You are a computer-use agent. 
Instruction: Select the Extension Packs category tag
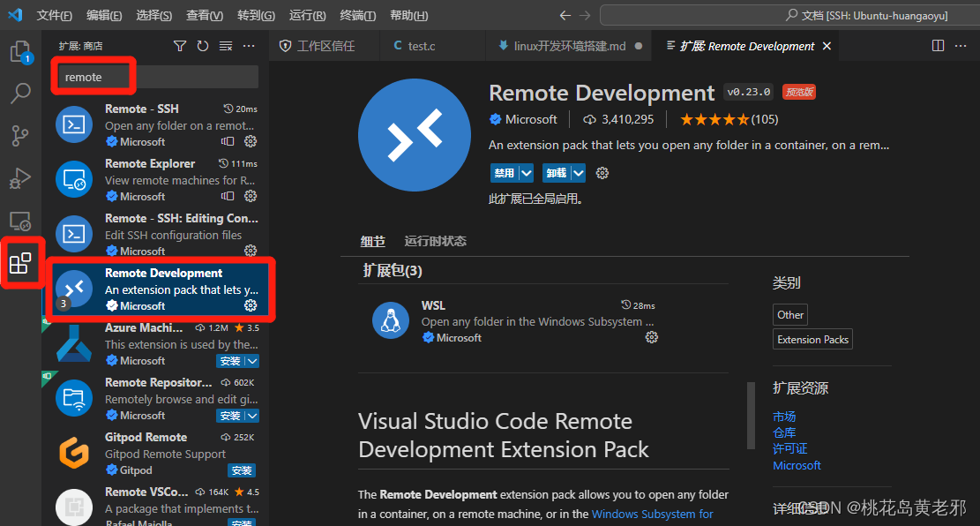(x=812, y=339)
